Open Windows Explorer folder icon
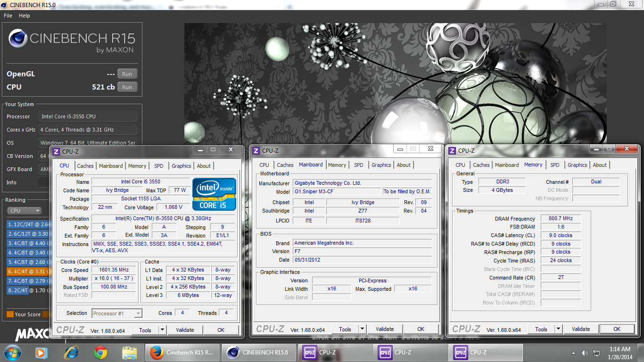Image resolution: width=644 pixels, height=362 pixels. [129, 352]
